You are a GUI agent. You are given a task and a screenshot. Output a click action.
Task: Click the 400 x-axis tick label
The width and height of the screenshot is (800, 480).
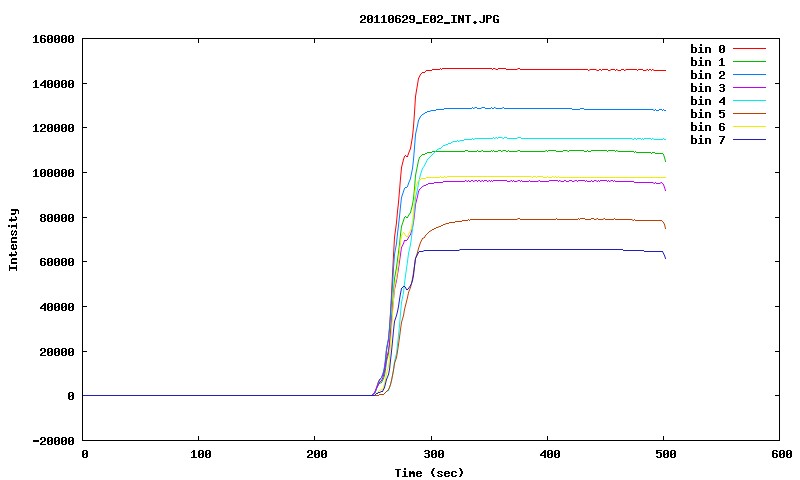click(549, 454)
